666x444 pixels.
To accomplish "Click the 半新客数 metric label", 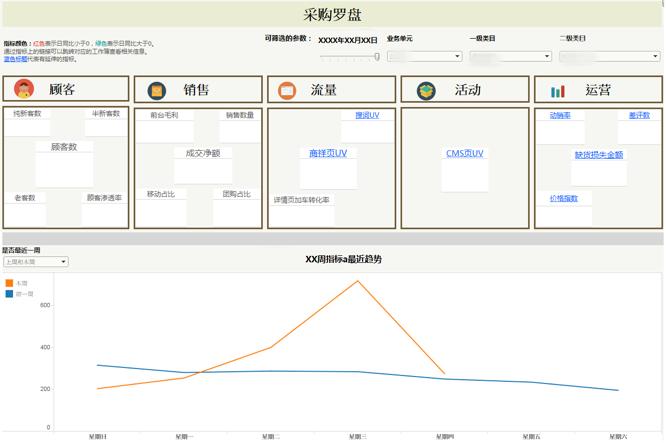I will 106,113.
